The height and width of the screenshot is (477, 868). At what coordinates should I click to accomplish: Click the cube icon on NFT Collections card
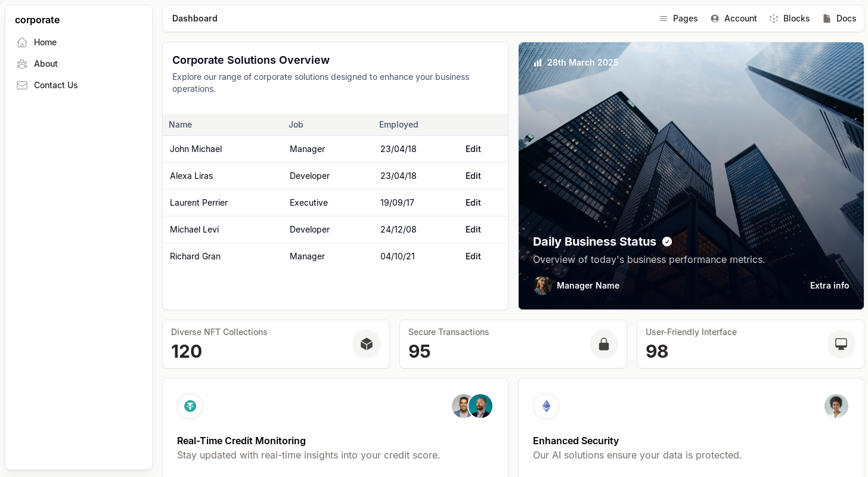(367, 344)
